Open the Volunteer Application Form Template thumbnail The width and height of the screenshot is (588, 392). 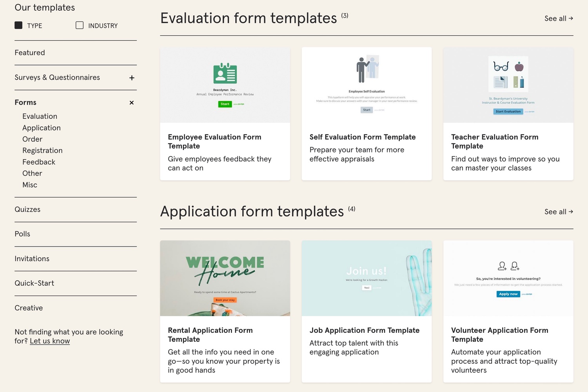click(508, 278)
